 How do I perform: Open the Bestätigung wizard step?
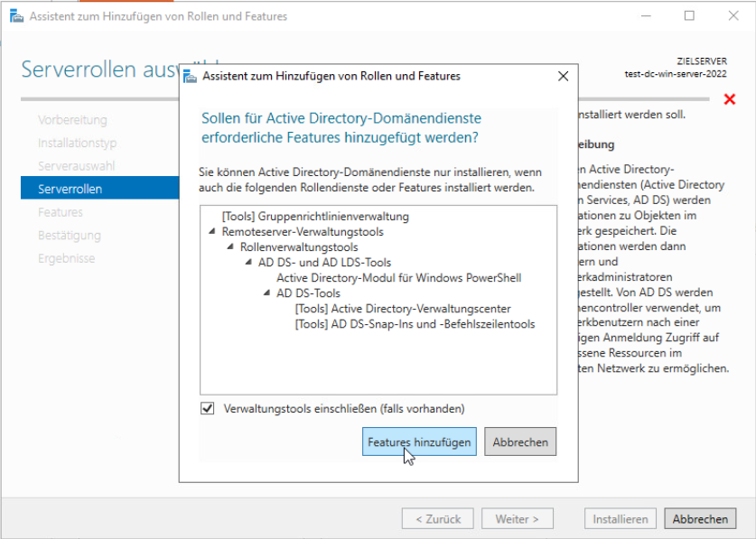[70, 236]
